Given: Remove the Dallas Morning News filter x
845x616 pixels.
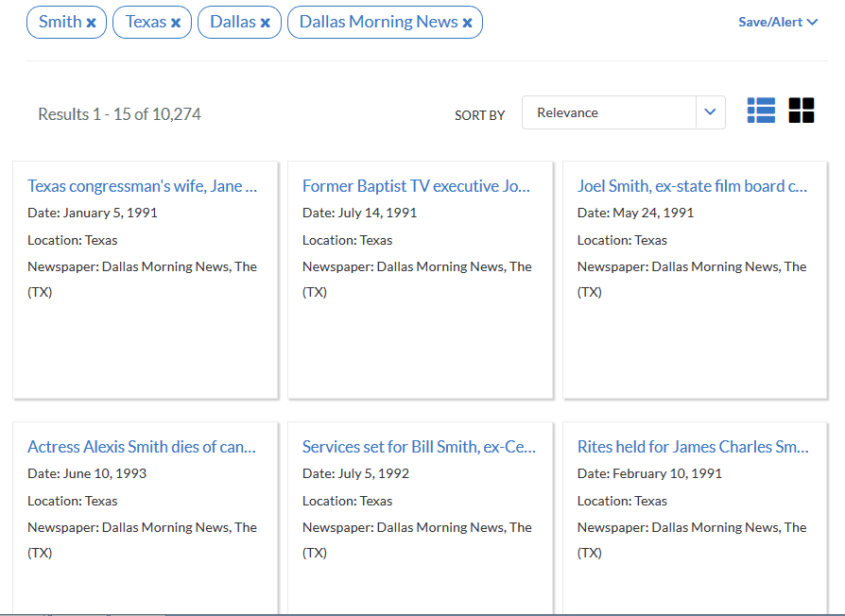Looking at the screenshot, I should tap(467, 23).
